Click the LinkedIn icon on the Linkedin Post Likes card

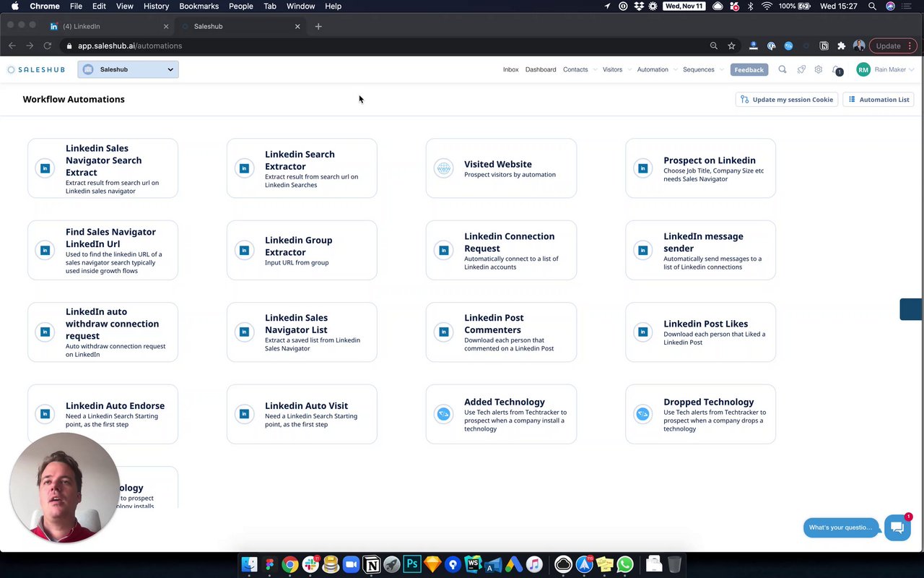642,332
